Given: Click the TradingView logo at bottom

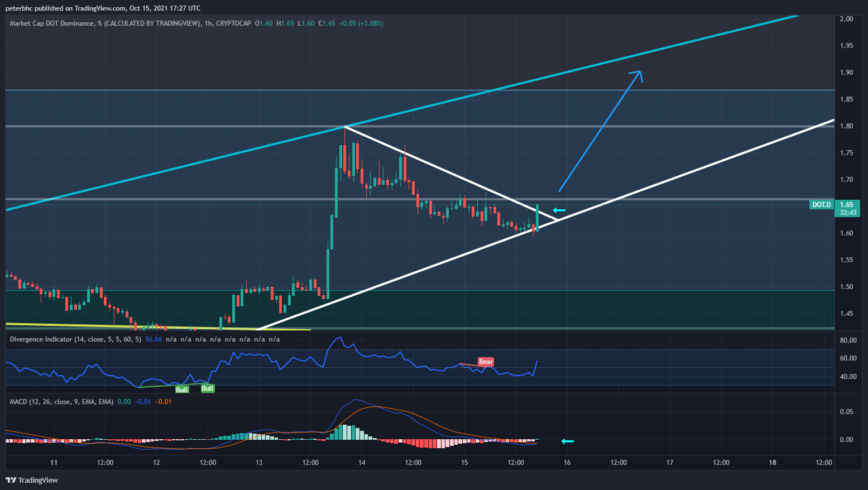Looking at the screenshot, I should point(32,480).
